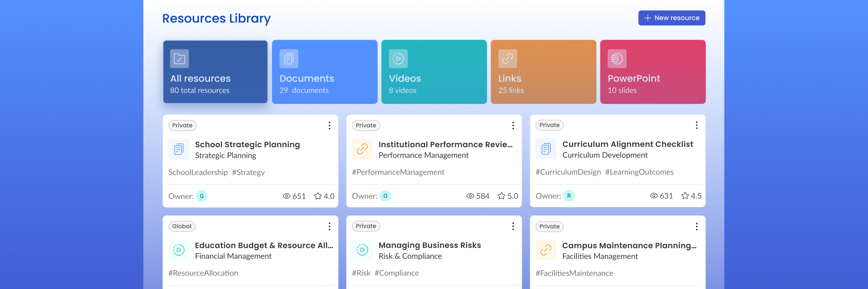Open the Education Budget & Resource video title
868x289 pixels.
(264, 245)
